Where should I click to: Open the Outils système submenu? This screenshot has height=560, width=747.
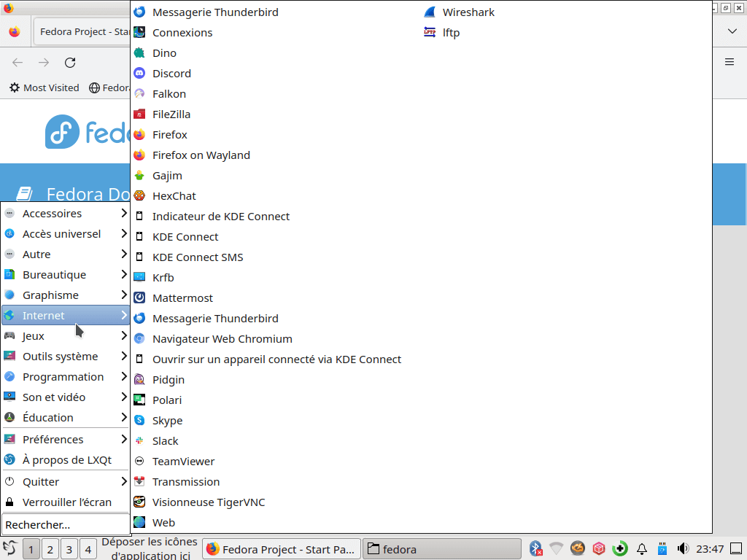pos(66,357)
